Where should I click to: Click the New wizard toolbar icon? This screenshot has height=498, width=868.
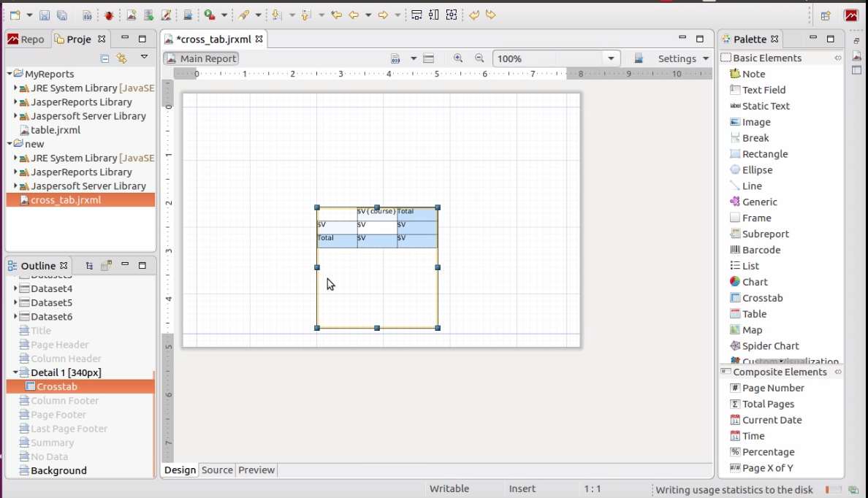pos(15,15)
